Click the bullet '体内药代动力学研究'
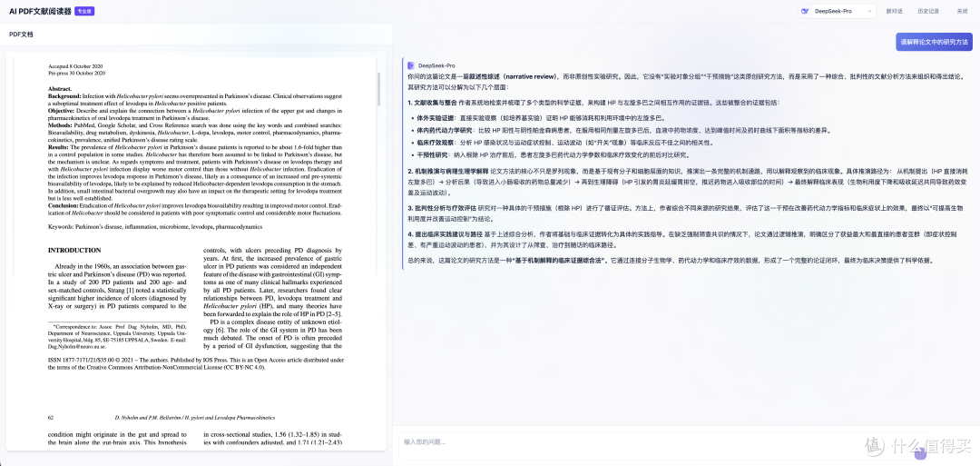980x466 pixels. pyautogui.click(x=445, y=130)
